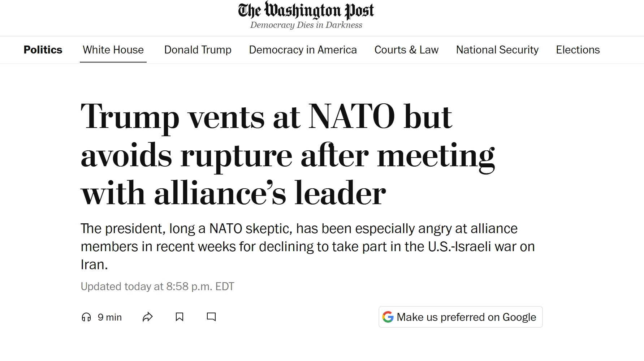This screenshot has height=361, width=644.
Task: Click Make us preferred on Google
Action: click(x=466, y=317)
